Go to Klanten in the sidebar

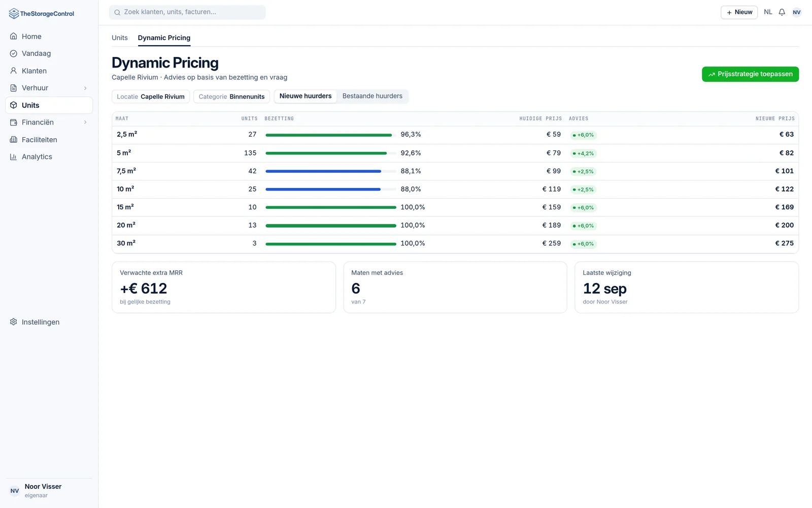tap(49, 71)
